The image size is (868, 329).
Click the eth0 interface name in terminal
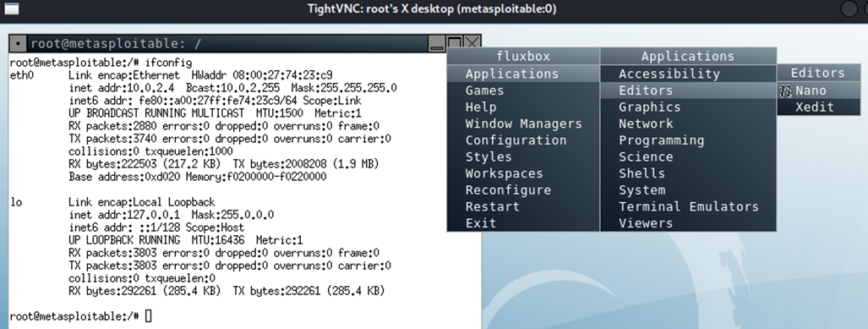point(22,75)
